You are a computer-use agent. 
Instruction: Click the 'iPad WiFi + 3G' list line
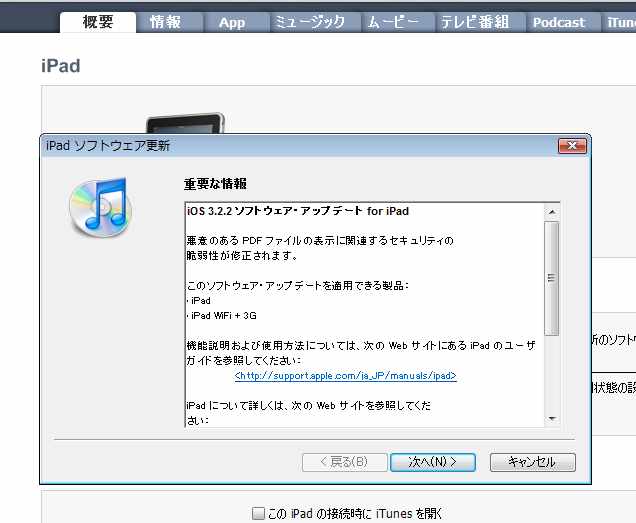[x=222, y=316]
